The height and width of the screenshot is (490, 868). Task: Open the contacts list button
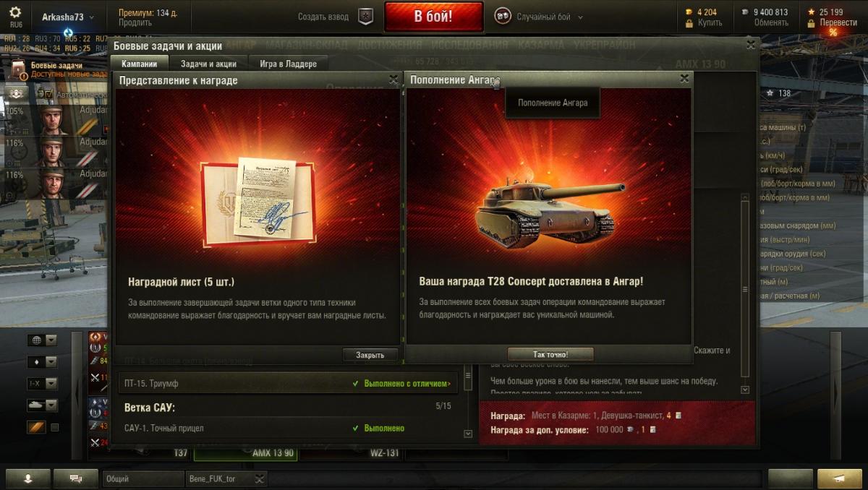28,478
